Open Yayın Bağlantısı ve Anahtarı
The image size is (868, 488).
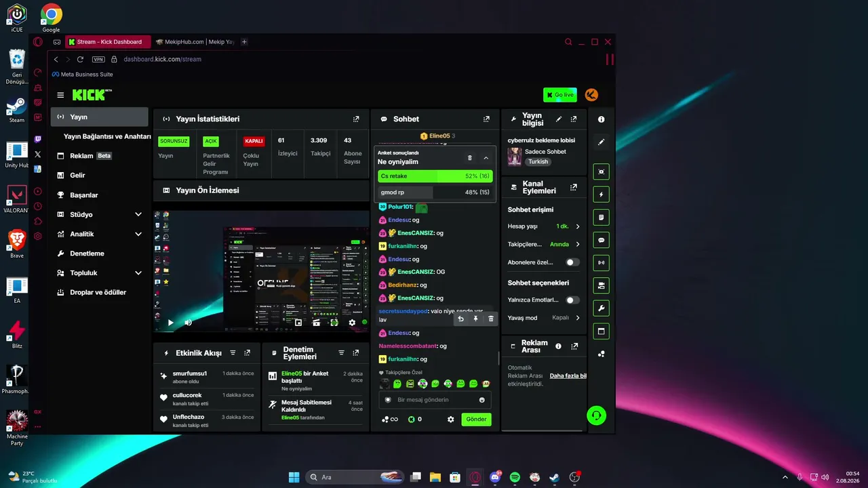[x=107, y=136]
